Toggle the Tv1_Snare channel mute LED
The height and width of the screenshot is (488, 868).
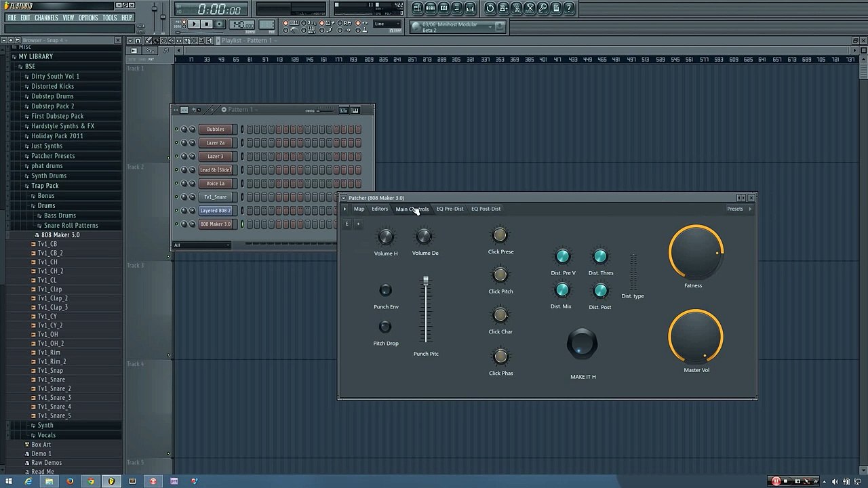tap(176, 197)
